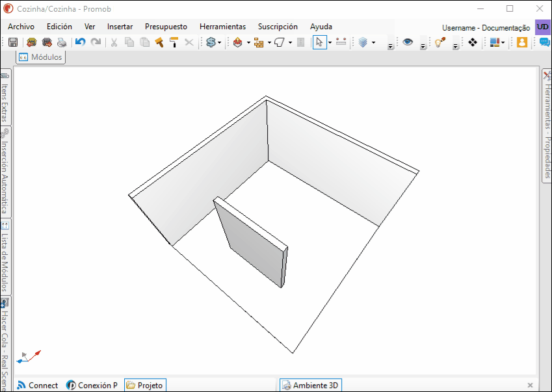Screen dimensions: 552x392
Task: Click the light bulb brush icon
Action: [440, 42]
